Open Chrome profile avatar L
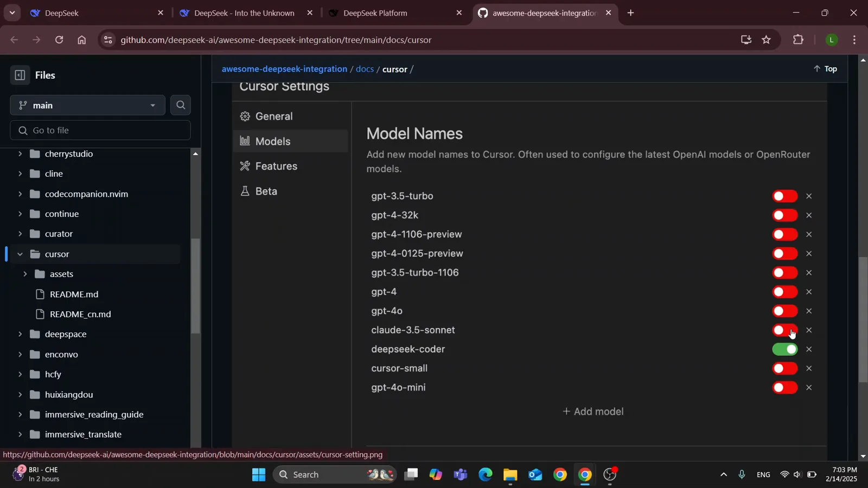Viewport: 868px width, 488px height. pos(831,40)
